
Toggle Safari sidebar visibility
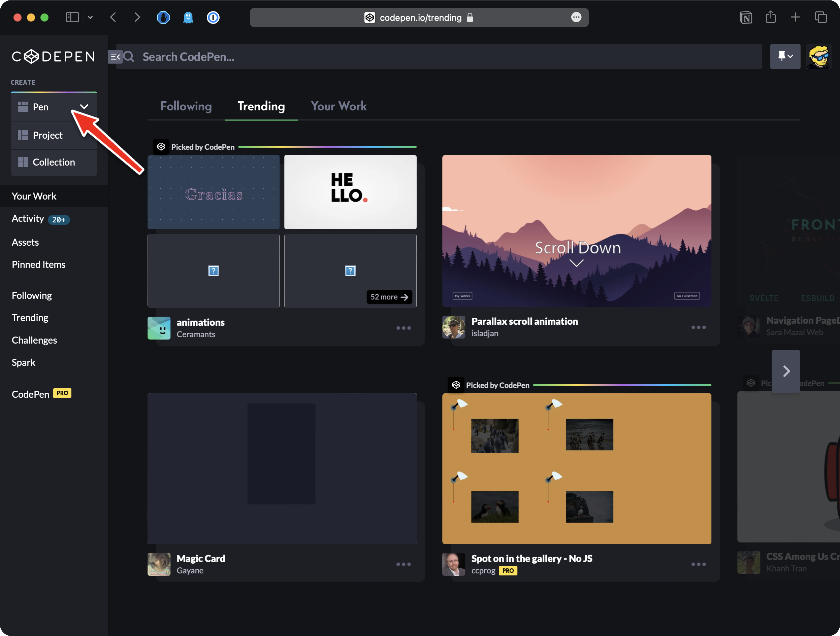pos(72,17)
